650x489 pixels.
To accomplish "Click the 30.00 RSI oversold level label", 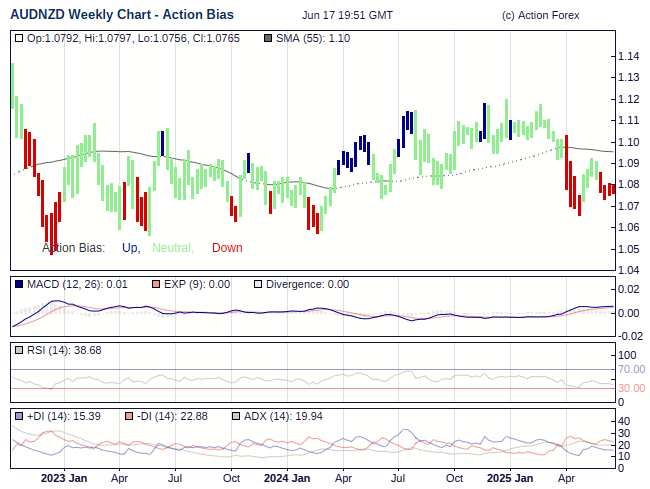I will (631, 388).
